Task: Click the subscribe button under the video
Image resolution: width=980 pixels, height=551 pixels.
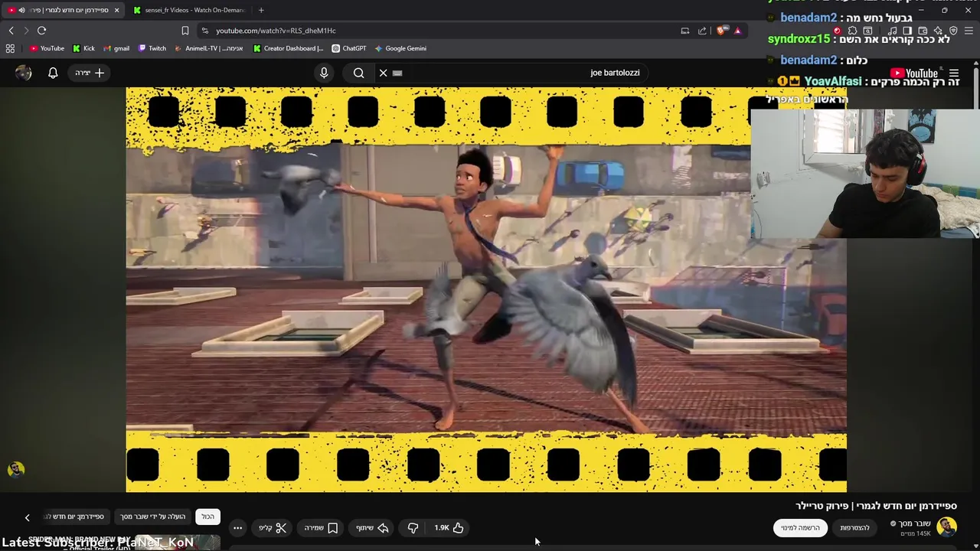Action: tap(800, 528)
